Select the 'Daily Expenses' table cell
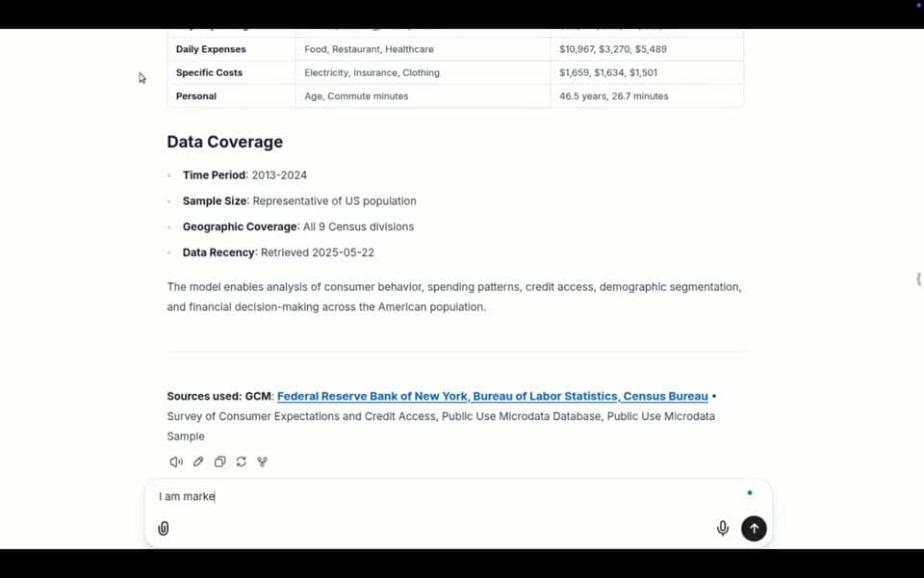Image resolution: width=924 pixels, height=578 pixels. [232, 49]
